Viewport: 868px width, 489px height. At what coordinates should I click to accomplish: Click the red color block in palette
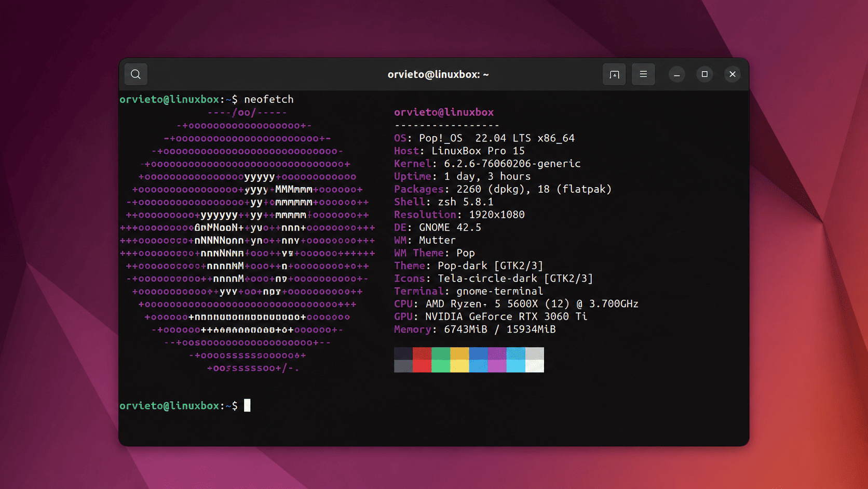[422, 360]
